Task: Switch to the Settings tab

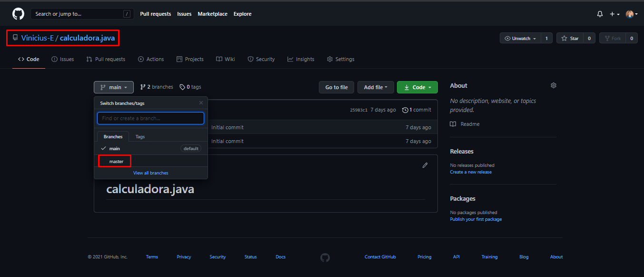Action: [x=340, y=59]
